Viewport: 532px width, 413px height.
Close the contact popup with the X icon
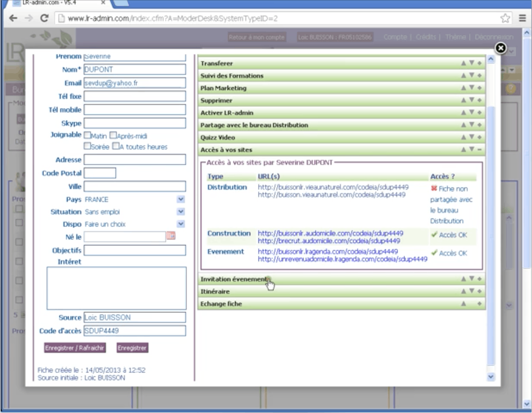pos(500,48)
